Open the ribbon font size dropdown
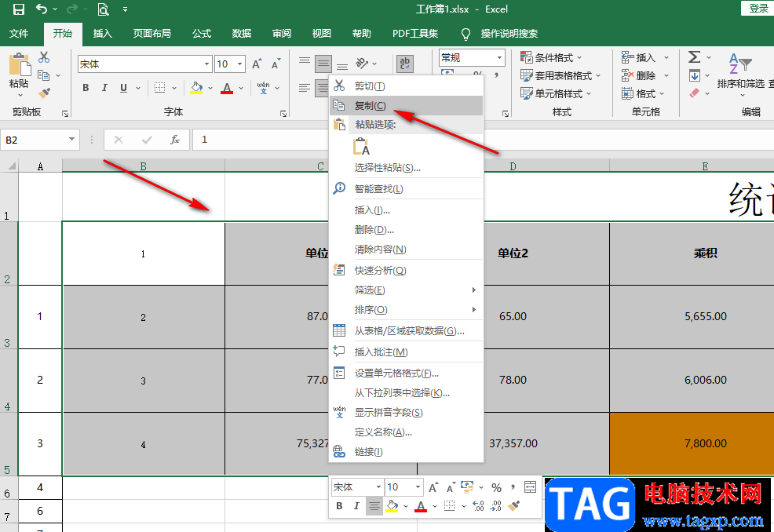Screen dimensions: 774x532 pos(240,64)
